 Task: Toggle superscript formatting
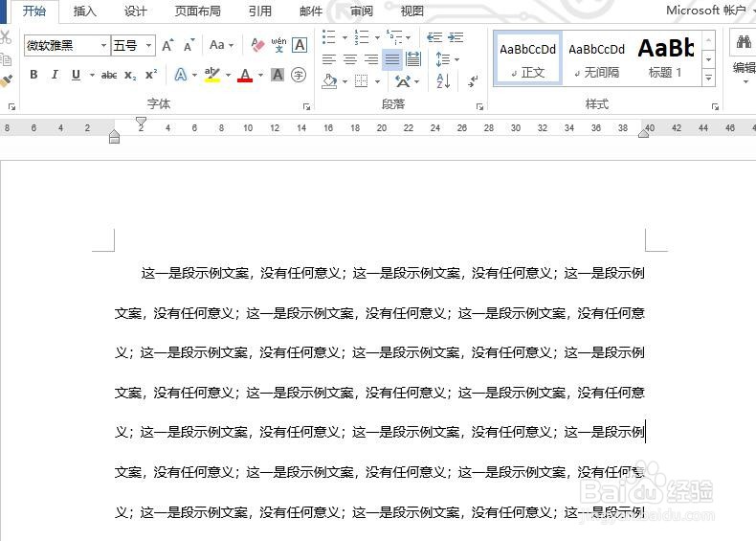click(x=151, y=75)
